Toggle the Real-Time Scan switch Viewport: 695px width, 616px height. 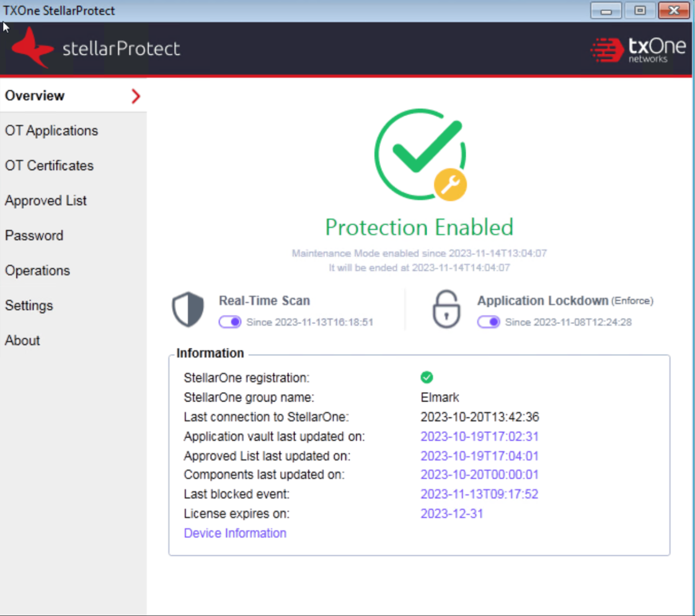click(x=230, y=322)
